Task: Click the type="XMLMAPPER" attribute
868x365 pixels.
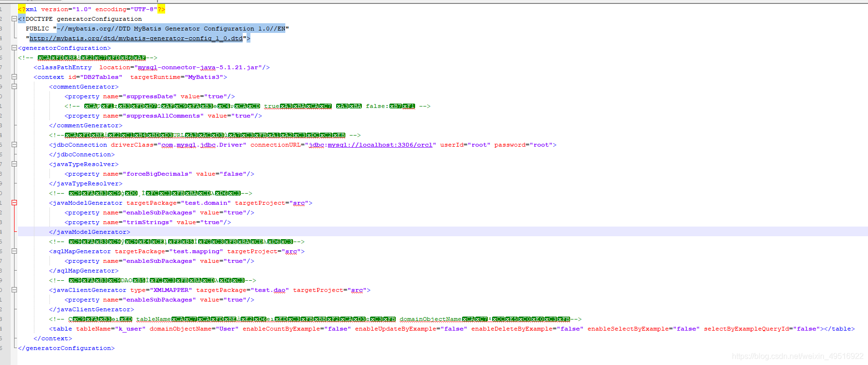Action: tap(161, 290)
